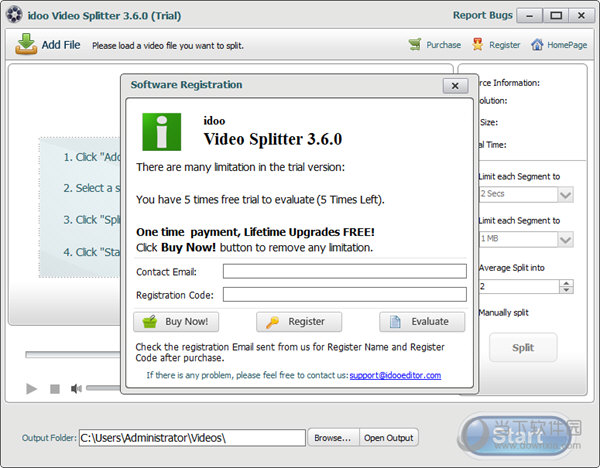
Task: Click the video seek bar
Action: pos(73,355)
